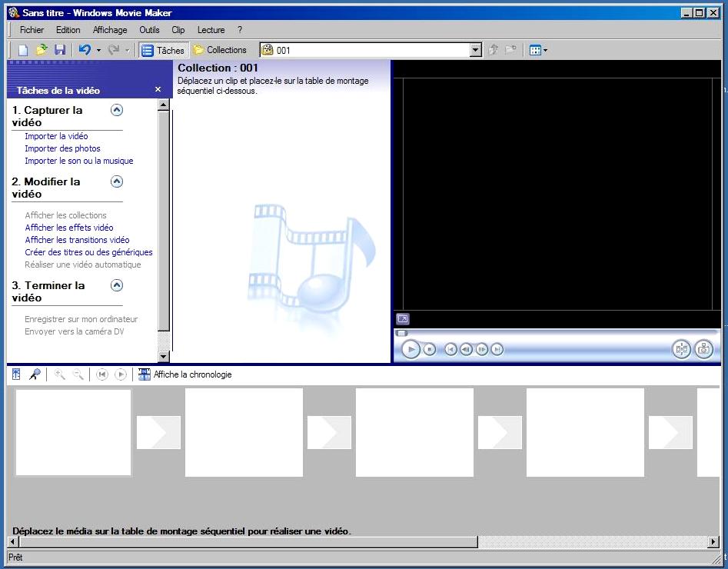Click the storyboard horizontal scrollbar right arrow
This screenshot has height=569, width=728.
tap(713, 541)
